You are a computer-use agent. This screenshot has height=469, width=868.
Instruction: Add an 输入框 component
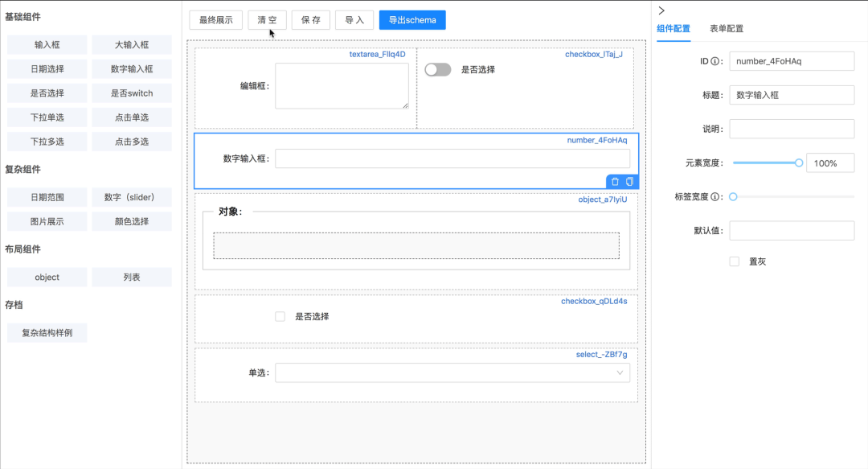click(x=47, y=45)
